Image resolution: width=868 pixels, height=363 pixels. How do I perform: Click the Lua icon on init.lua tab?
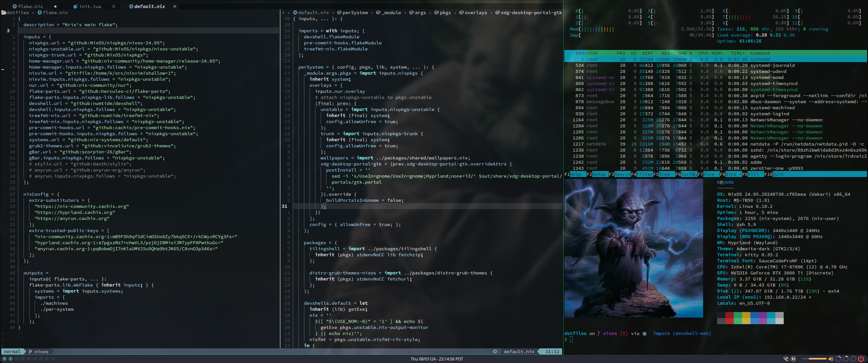pyautogui.click(x=75, y=6)
